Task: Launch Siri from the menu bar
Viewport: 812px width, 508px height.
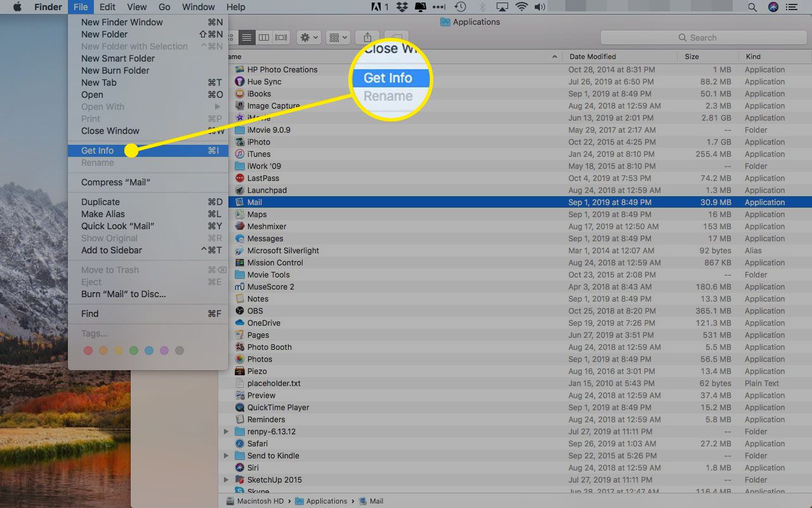Action: coord(773,7)
